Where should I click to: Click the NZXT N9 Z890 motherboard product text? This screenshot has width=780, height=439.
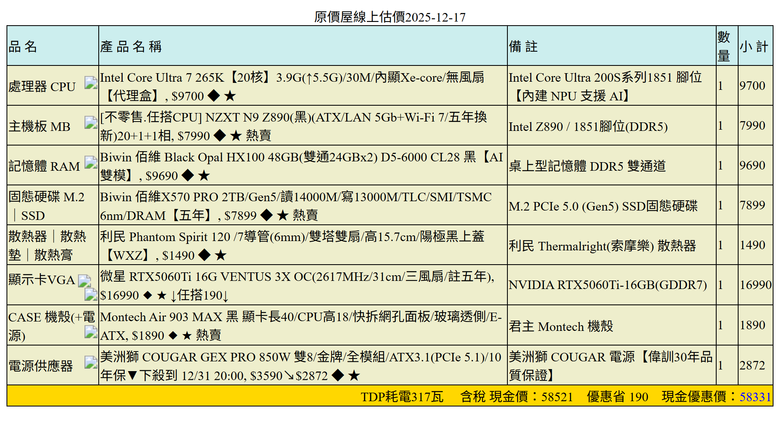coord(293,126)
